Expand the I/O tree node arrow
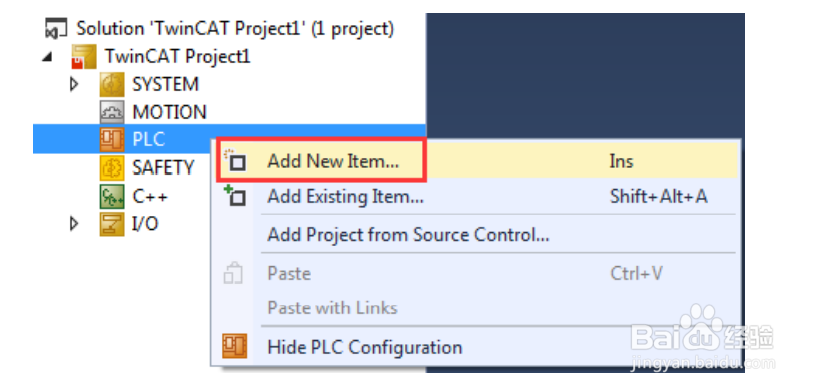Screen dimensions: 822x392 tap(74, 224)
